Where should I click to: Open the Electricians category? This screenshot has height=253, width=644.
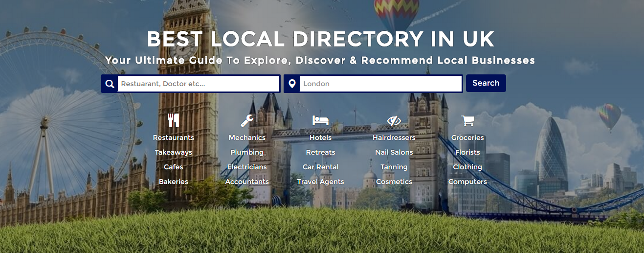247,167
